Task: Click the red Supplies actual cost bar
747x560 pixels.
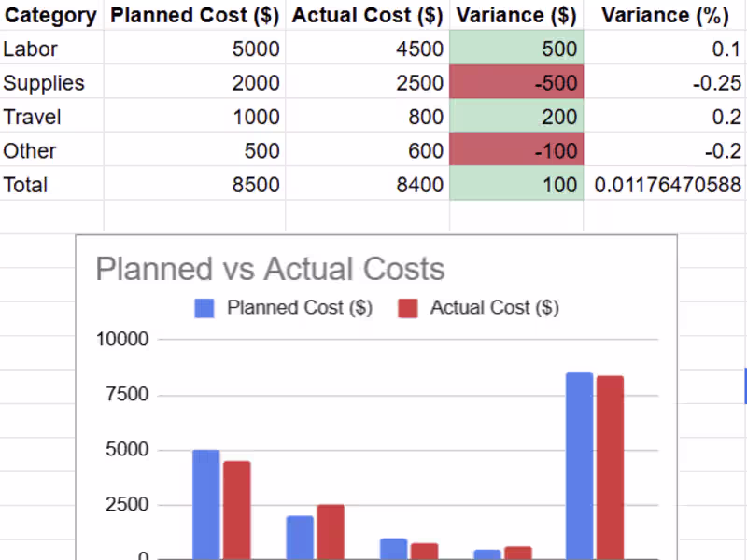Action: coord(331,530)
